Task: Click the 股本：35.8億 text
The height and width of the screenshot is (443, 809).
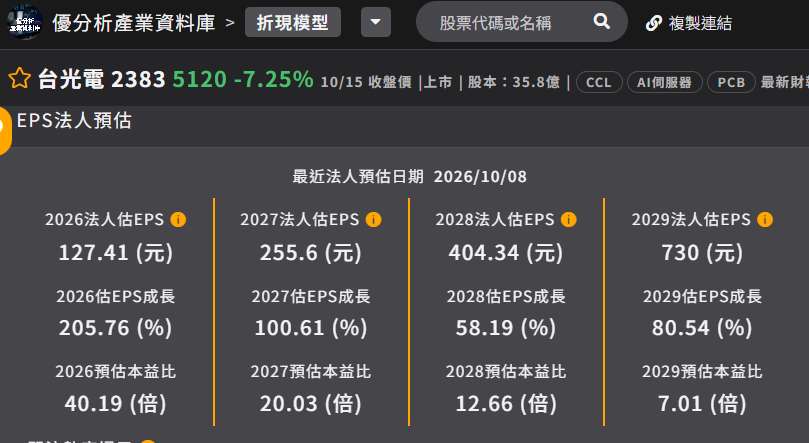Action: 513,82
